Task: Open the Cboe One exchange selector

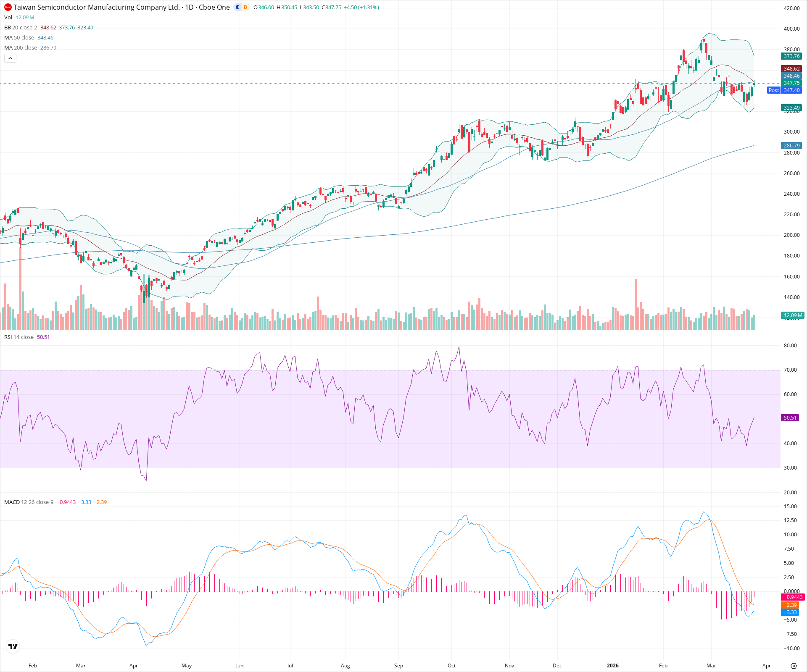Action: coord(214,7)
